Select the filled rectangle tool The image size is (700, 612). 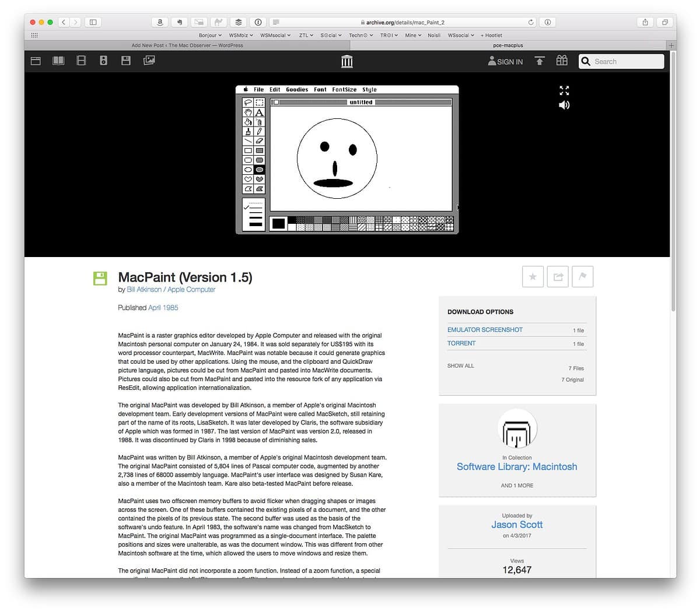point(260,150)
